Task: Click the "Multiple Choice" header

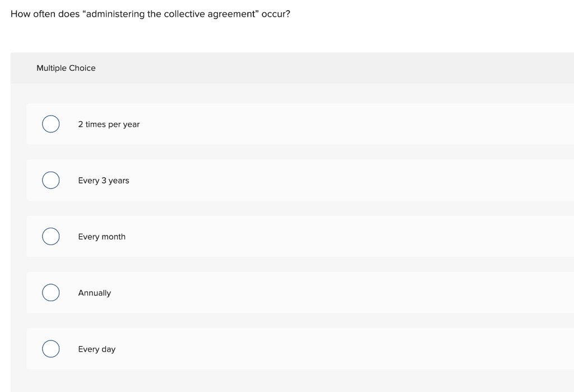Action: pos(66,68)
